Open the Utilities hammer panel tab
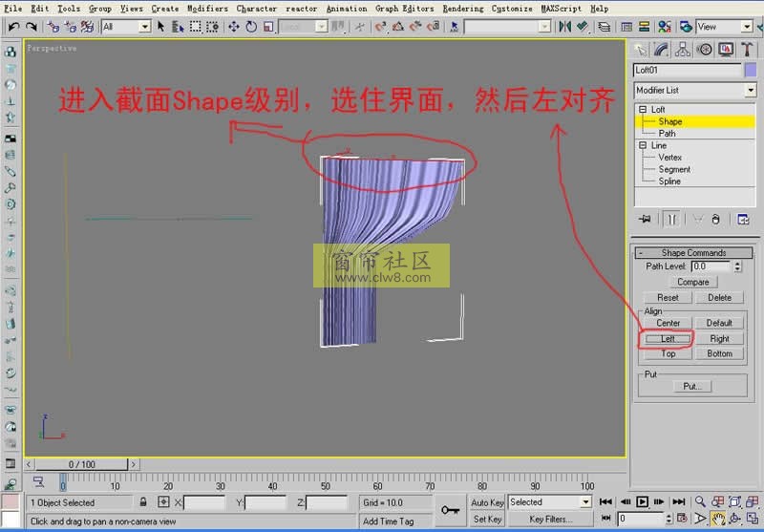 (x=747, y=50)
